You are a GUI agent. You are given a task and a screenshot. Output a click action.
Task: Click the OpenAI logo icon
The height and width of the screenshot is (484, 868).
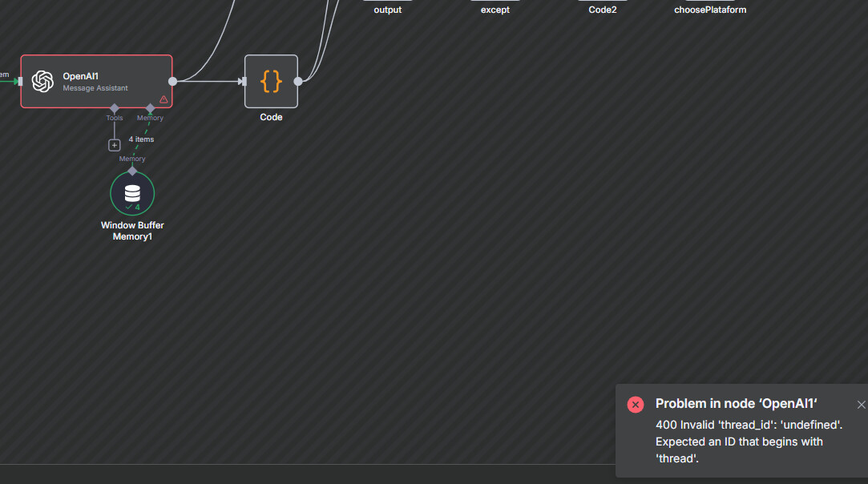(x=42, y=82)
